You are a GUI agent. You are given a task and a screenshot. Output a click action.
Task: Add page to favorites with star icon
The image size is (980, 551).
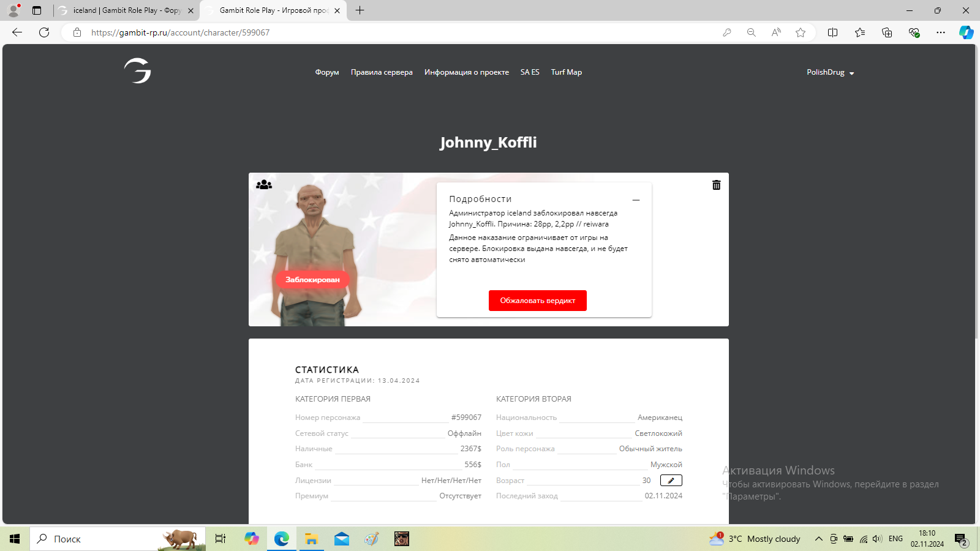click(801, 32)
